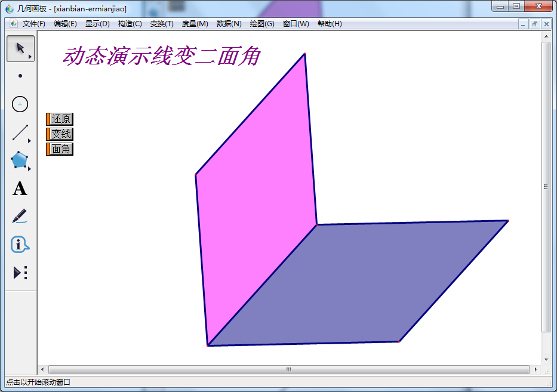The height and width of the screenshot is (392, 557).
Task: Select the top vertex of pink plane
Action: coord(304,54)
